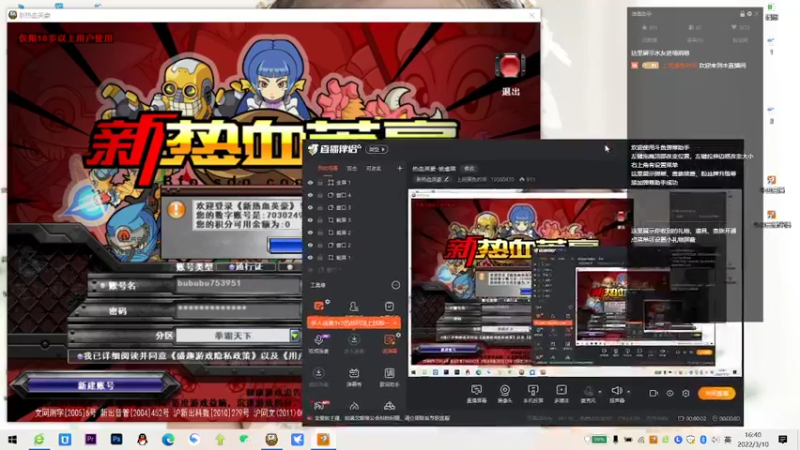
Task: Expand the microphone options arrow
Action: [x=600, y=392]
